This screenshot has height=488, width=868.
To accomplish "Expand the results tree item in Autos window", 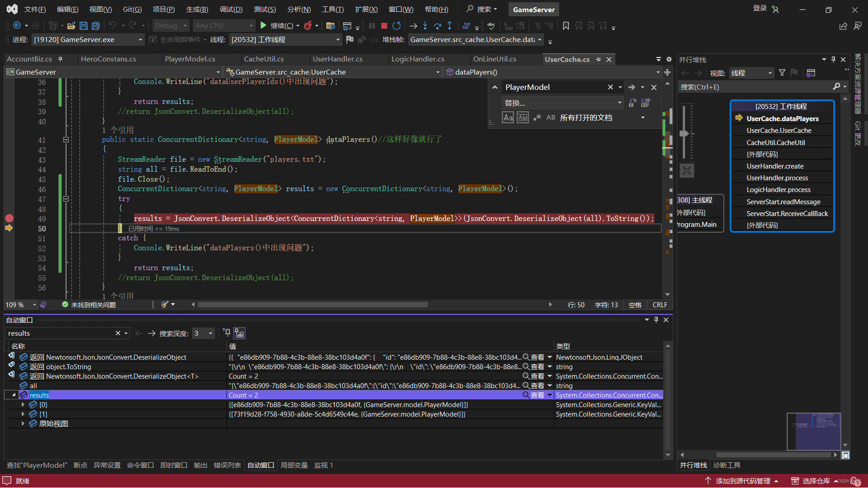I will point(13,395).
